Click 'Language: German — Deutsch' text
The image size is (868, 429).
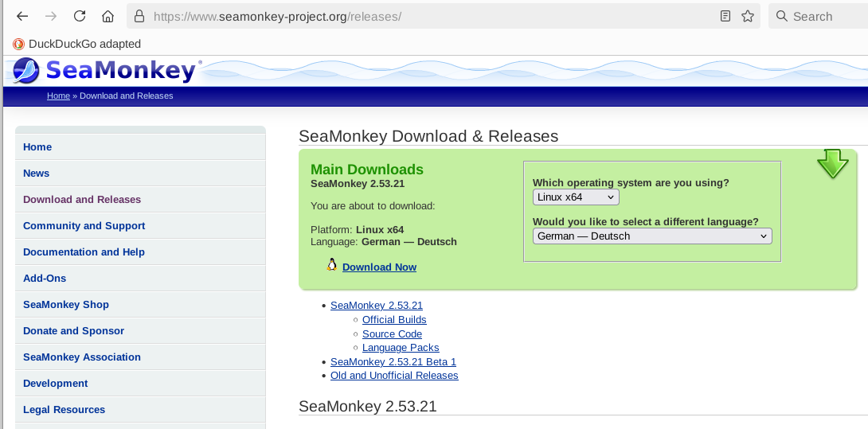pos(384,242)
